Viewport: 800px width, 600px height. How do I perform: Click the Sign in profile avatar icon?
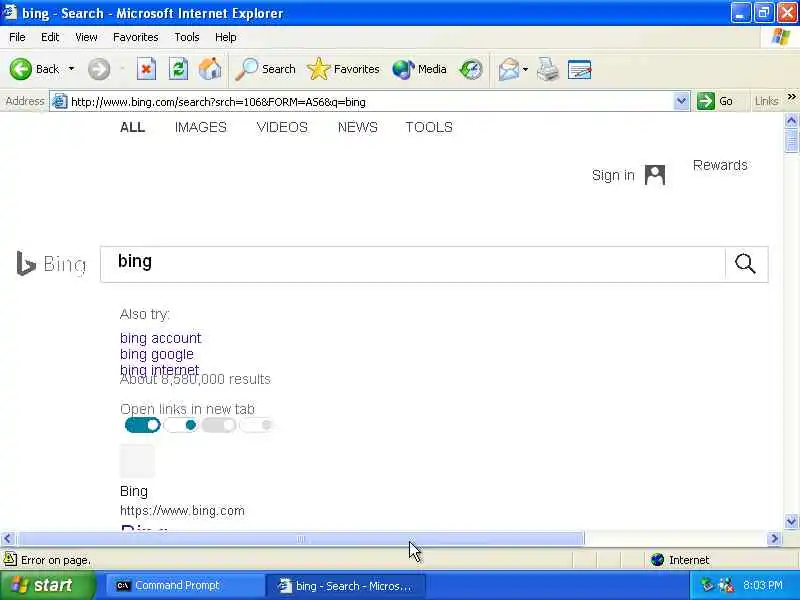[655, 175]
